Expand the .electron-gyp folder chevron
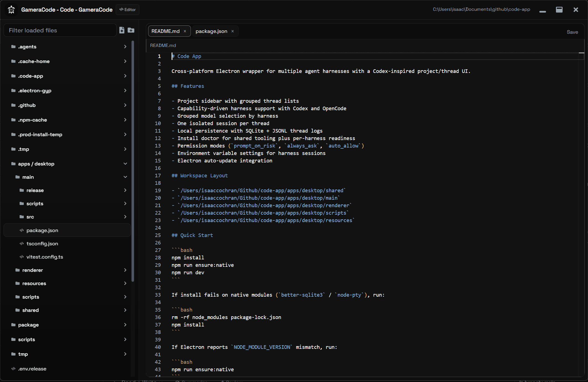Image resolution: width=588 pixels, height=382 pixels. click(125, 90)
